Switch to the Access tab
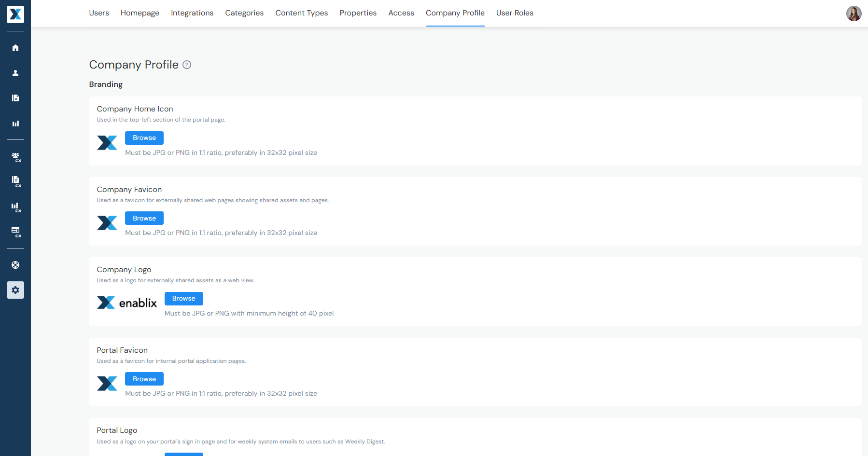The height and width of the screenshot is (456, 868). pyautogui.click(x=401, y=13)
